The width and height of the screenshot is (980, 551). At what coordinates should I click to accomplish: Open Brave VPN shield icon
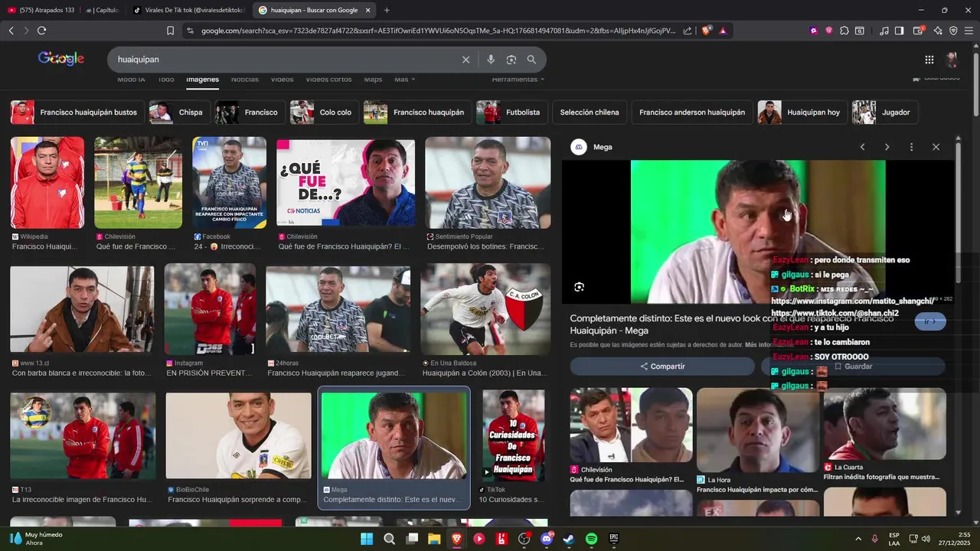[x=953, y=31]
